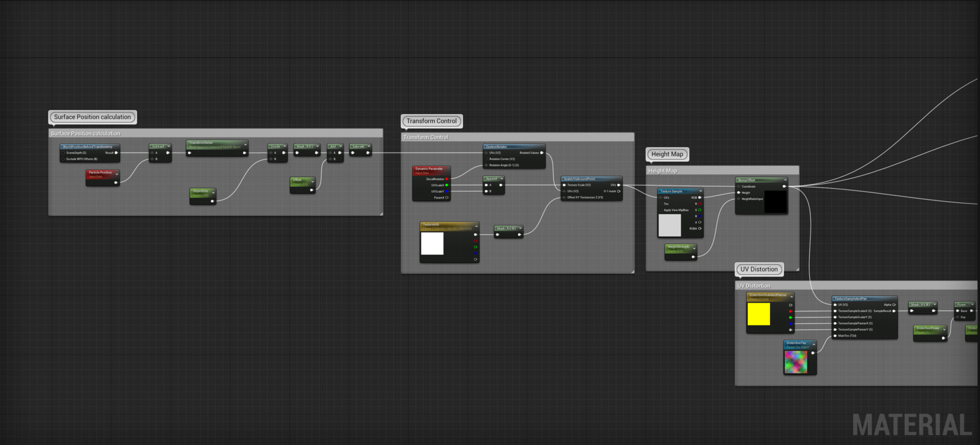The height and width of the screenshot is (445, 980).
Task: Click the Texture Scale (V2) input pin
Action: [564, 185]
